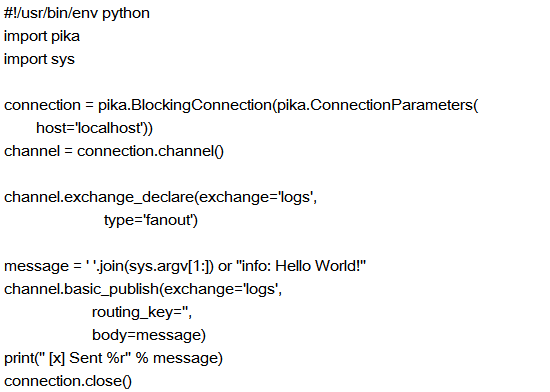The height and width of the screenshot is (392, 550).
Task: Click the shebang line '#!/usr/bin/env python'
Action: 77,13
